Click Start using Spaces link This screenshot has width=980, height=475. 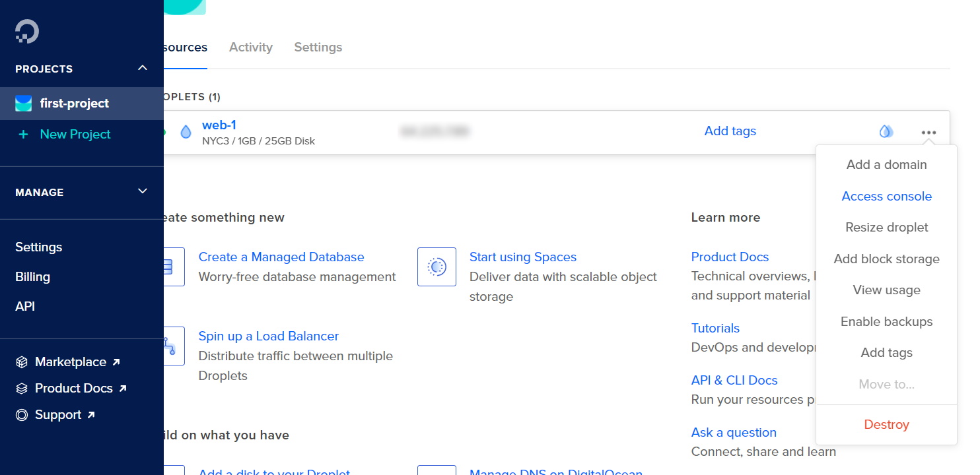(x=523, y=257)
